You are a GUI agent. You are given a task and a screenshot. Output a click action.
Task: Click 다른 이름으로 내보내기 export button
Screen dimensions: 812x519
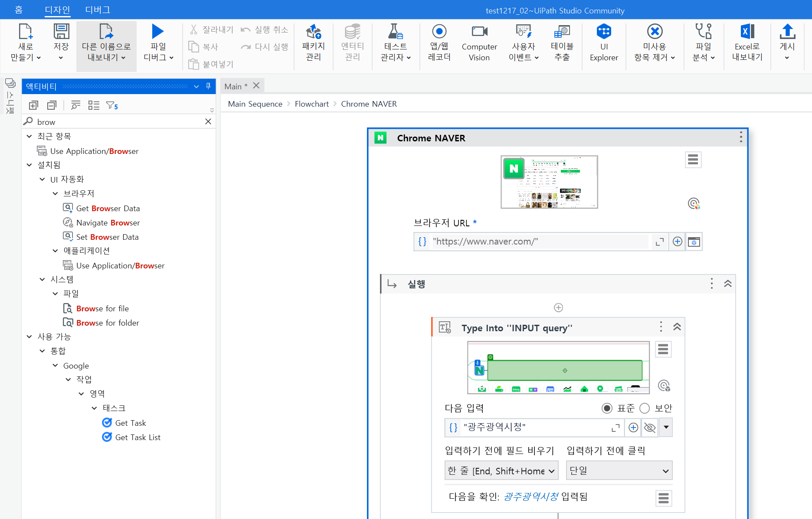[106, 46]
